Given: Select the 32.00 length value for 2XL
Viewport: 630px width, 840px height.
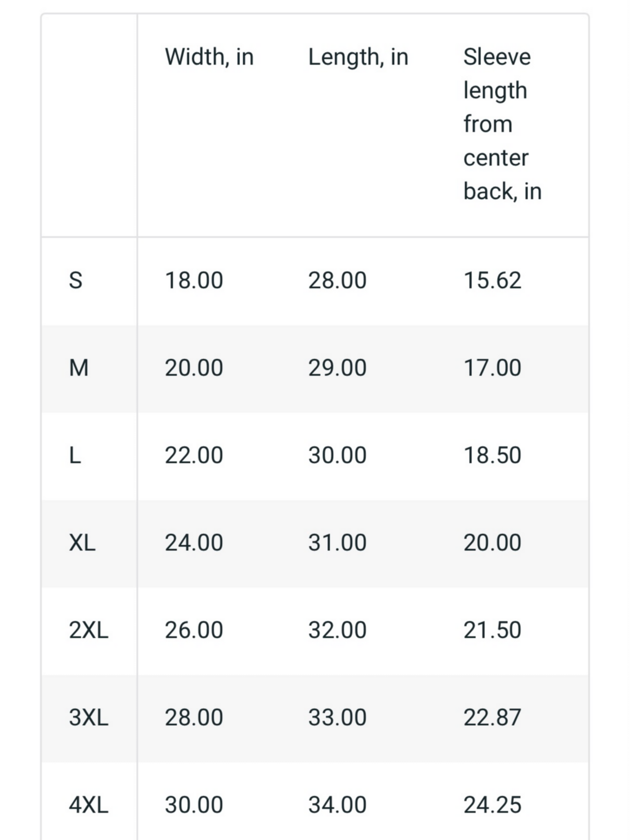Looking at the screenshot, I should click(337, 630).
